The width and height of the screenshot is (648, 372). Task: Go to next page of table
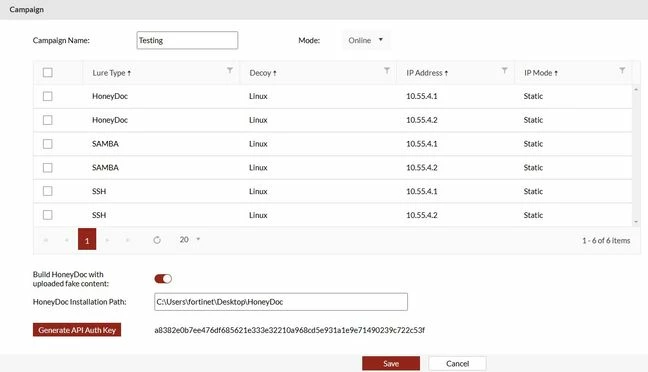click(107, 240)
